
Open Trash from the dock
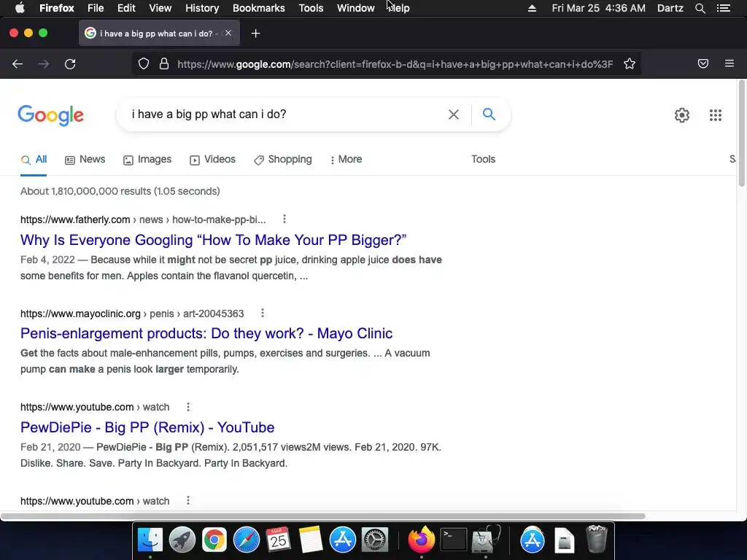click(x=597, y=540)
